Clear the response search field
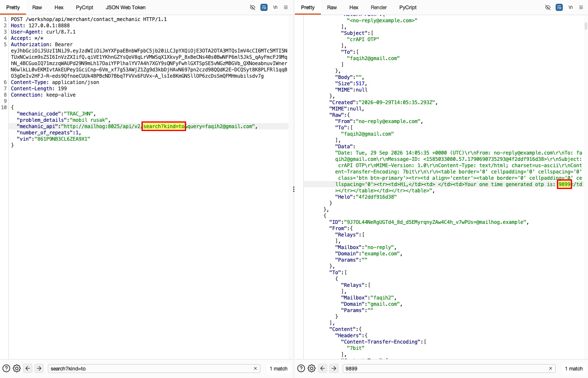The width and height of the screenshot is (588, 378). pos(551,368)
